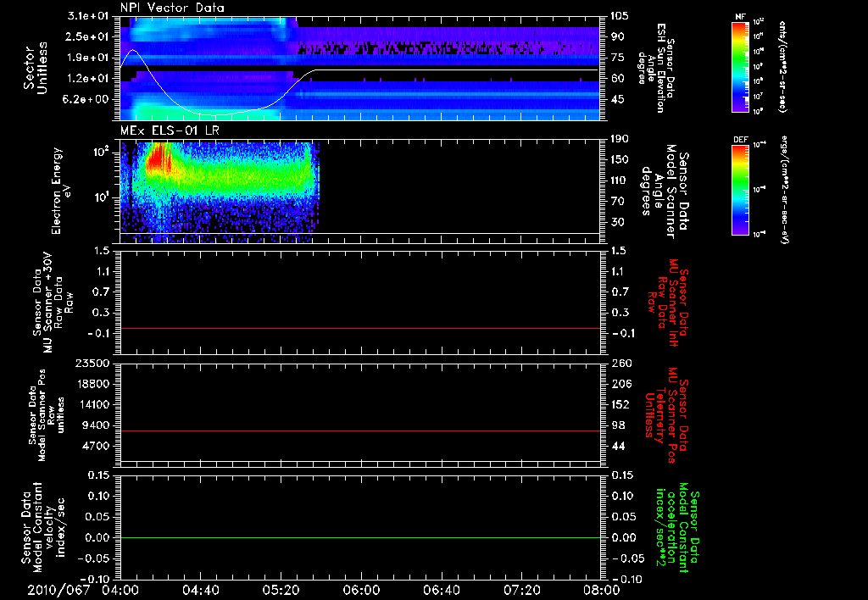Click the "9400" scanner position tick value

tap(95, 425)
